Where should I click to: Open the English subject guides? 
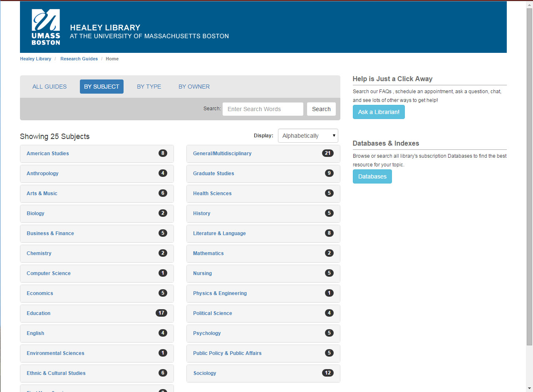tap(97, 333)
